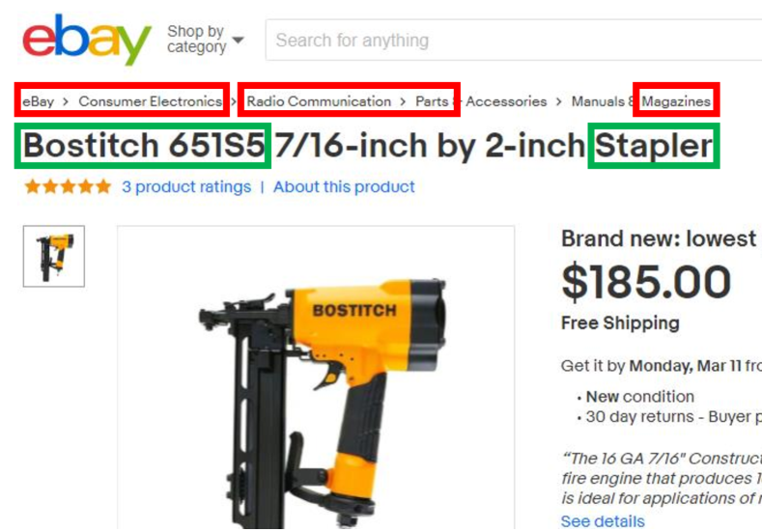Open Manuals & Magazines breadcrumb
The width and height of the screenshot is (762, 532).
[x=640, y=101]
